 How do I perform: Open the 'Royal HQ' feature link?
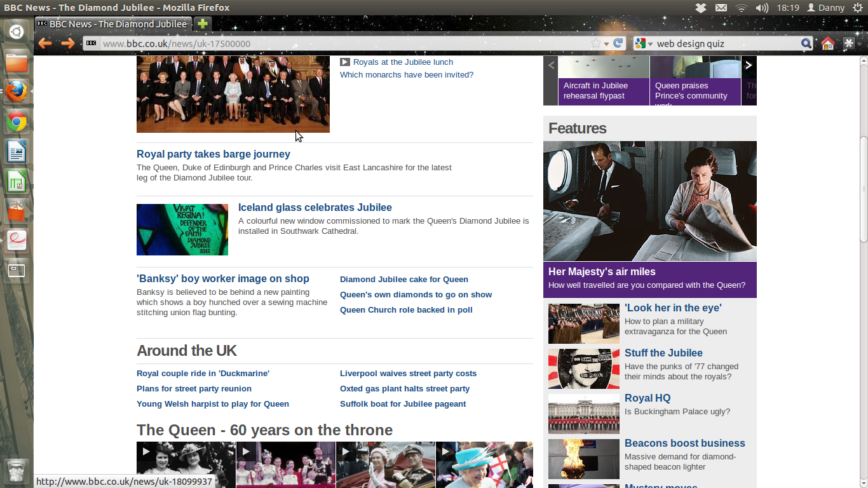648,398
